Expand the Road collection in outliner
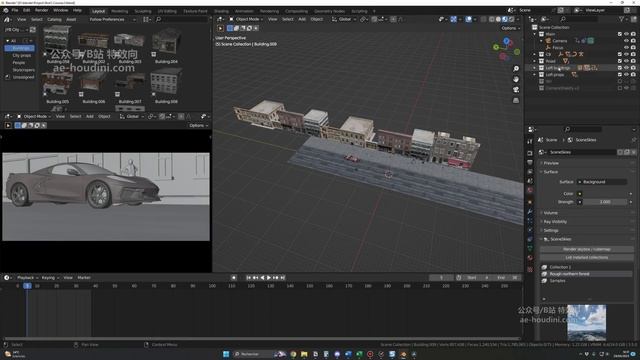 [534, 61]
